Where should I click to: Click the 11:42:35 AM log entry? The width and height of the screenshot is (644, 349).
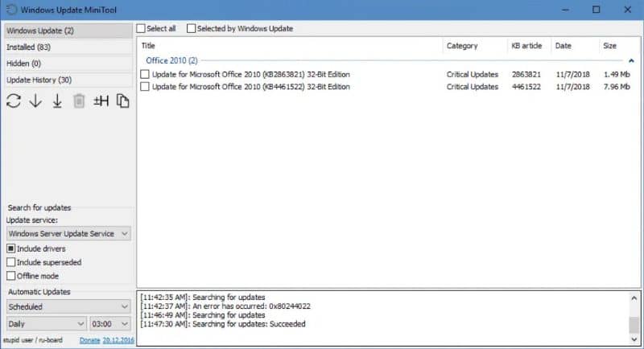(x=203, y=297)
